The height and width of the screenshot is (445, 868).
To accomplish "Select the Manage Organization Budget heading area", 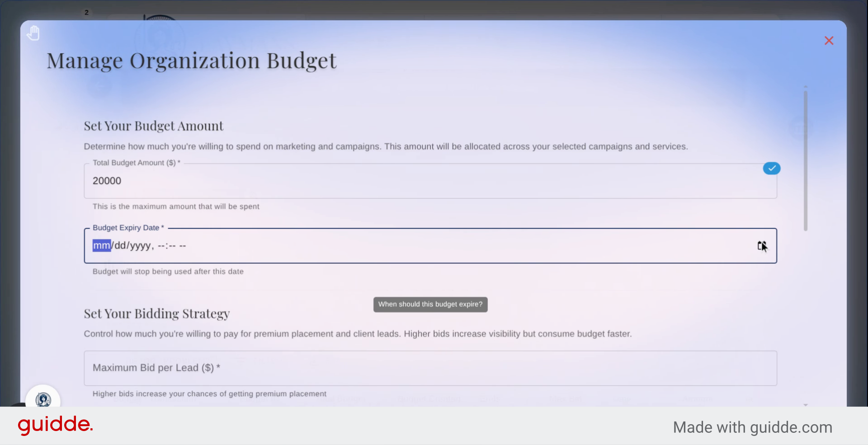I will [192, 60].
